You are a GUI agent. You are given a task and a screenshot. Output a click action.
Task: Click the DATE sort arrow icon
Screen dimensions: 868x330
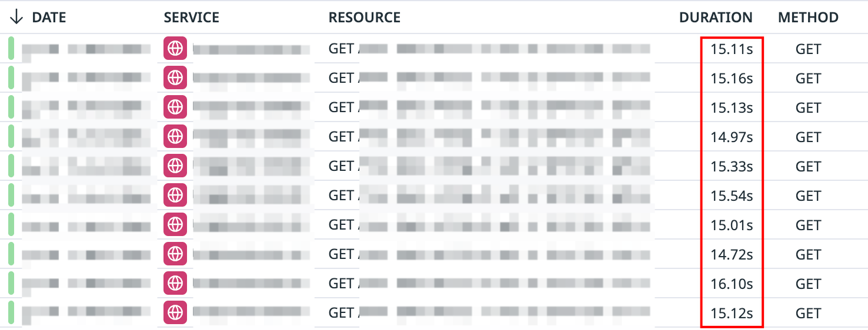pyautogui.click(x=16, y=18)
